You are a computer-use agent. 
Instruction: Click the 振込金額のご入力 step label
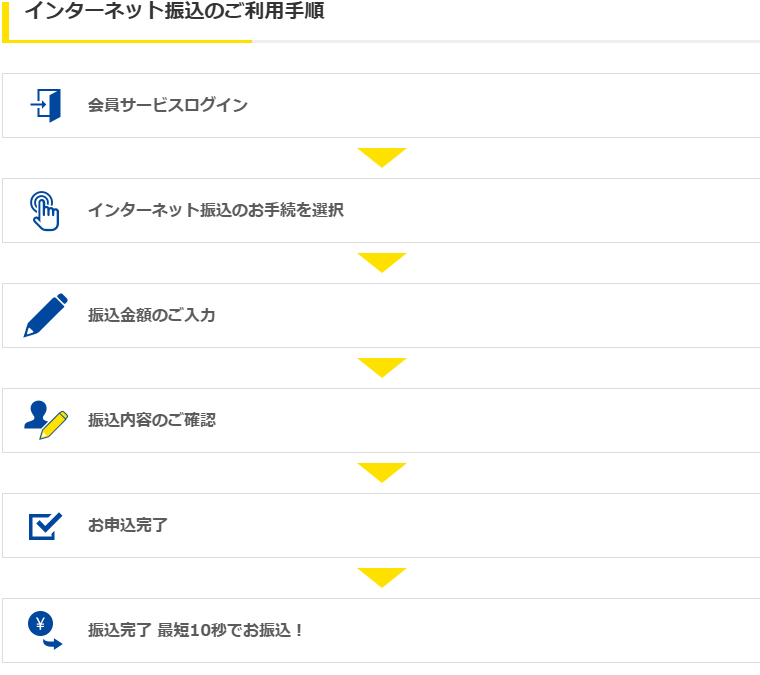coord(152,315)
